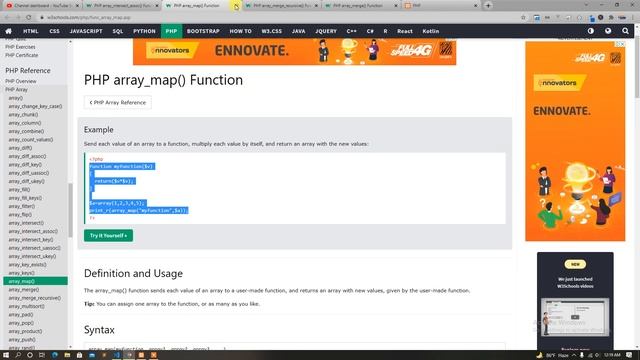Open the site search magnifier icon
Image resolution: width=640 pixels, height=360 pixels.
point(625,31)
